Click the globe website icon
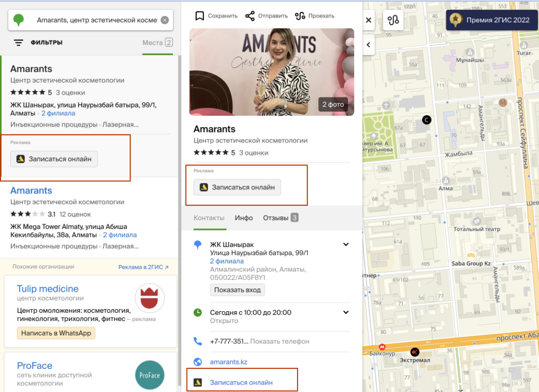The image size is (539, 392). (198, 362)
